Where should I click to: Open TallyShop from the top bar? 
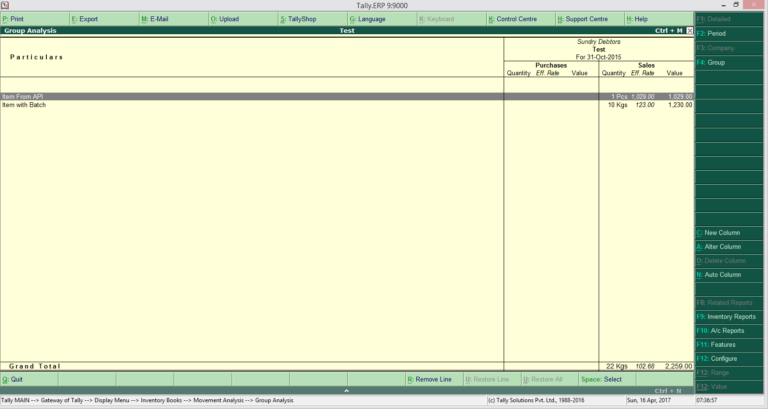coord(312,19)
